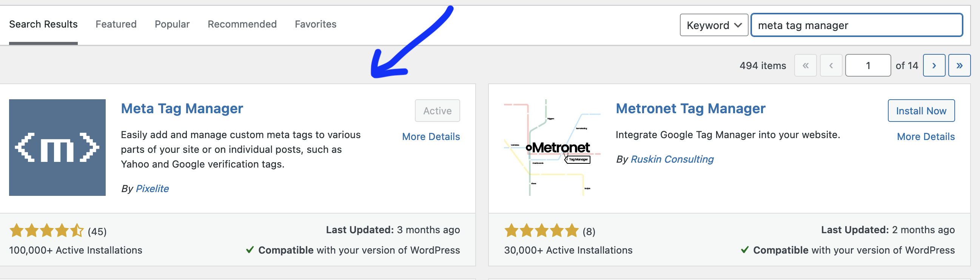
Task: Visit the Pixelite author link
Action: 152,189
